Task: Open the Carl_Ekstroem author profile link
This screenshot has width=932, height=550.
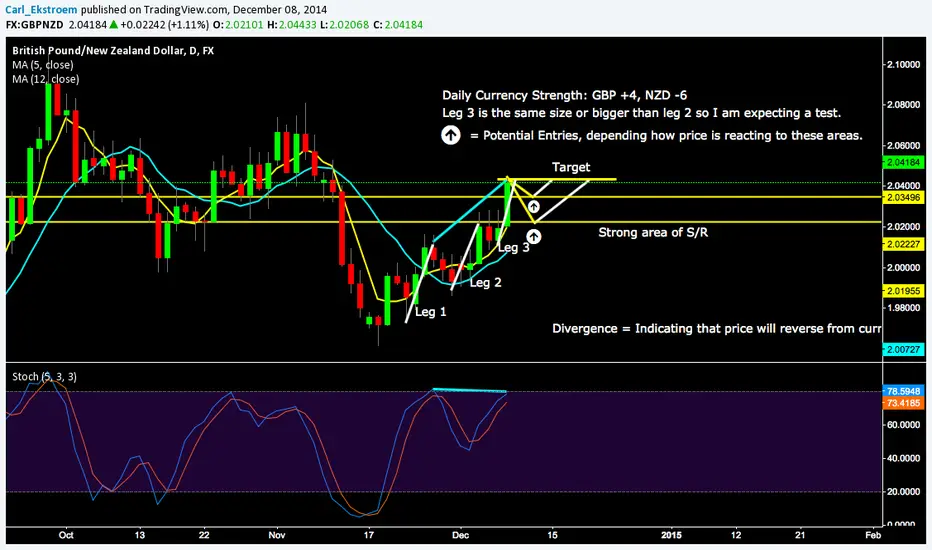Action: point(42,10)
